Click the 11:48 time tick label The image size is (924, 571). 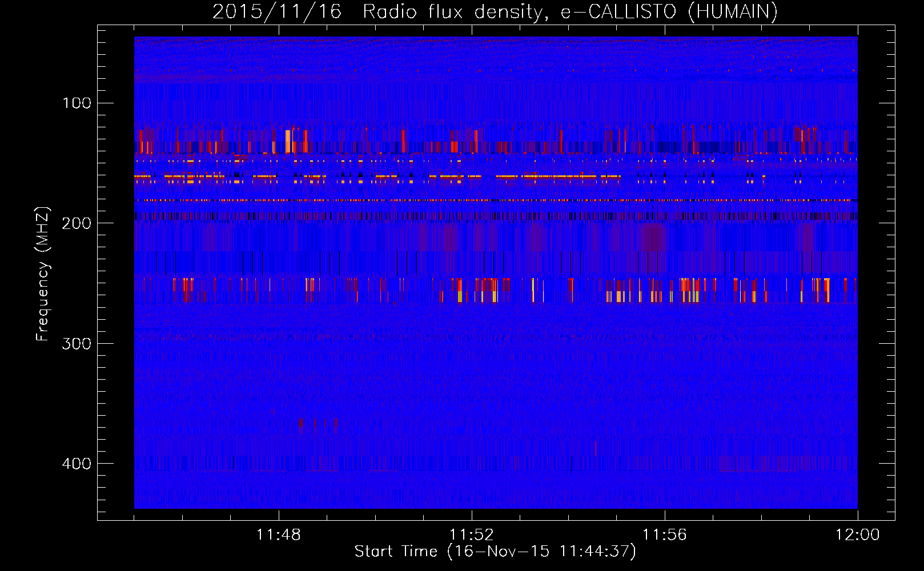click(x=279, y=534)
